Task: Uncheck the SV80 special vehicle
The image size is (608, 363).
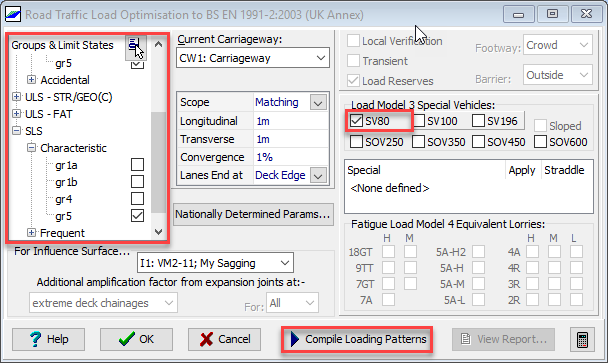Action: [x=356, y=121]
